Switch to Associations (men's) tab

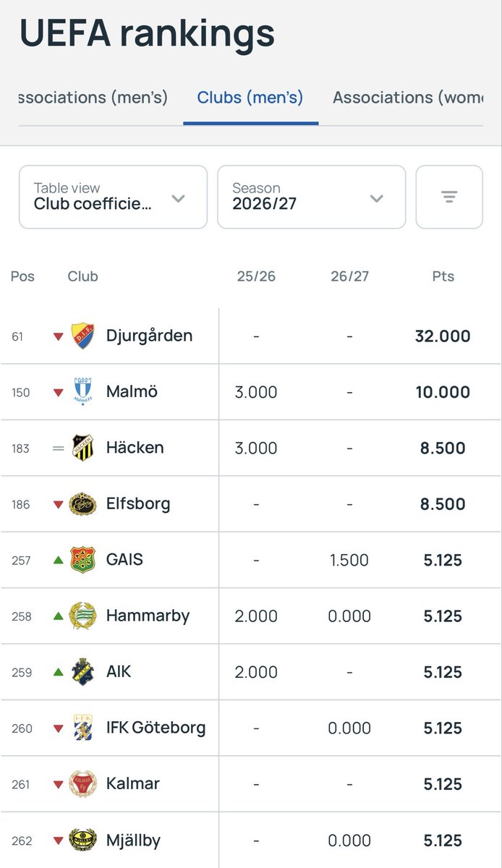coord(93,97)
